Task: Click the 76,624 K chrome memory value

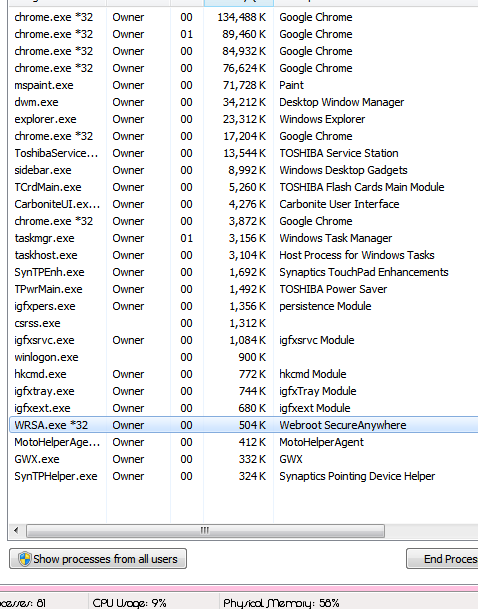Action: (x=244, y=68)
